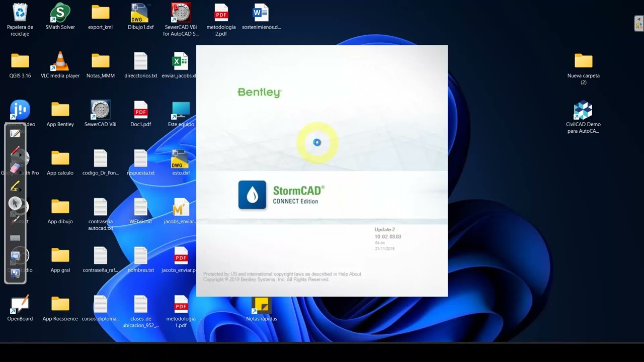This screenshot has width=644, height=362.
Task: Select the enviar_jacobs Excel file
Action: [x=179, y=65]
